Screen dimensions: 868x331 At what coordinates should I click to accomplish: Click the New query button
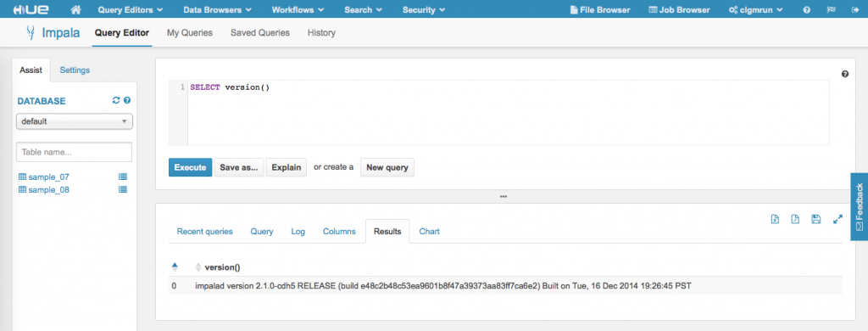click(x=387, y=167)
